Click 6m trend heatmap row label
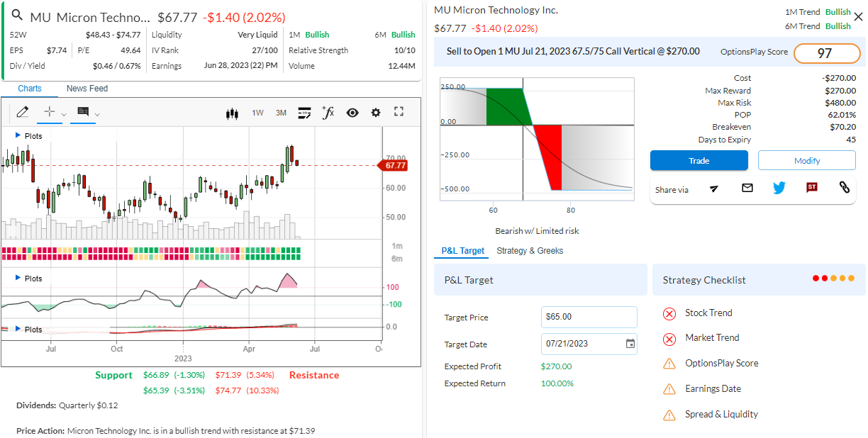The width and height of the screenshot is (868, 438). [398, 259]
